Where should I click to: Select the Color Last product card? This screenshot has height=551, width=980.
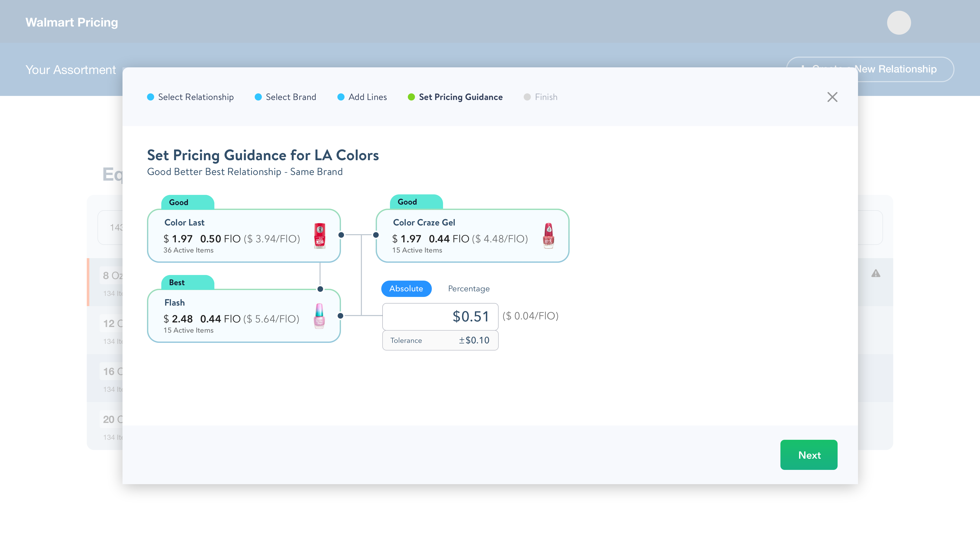click(243, 235)
